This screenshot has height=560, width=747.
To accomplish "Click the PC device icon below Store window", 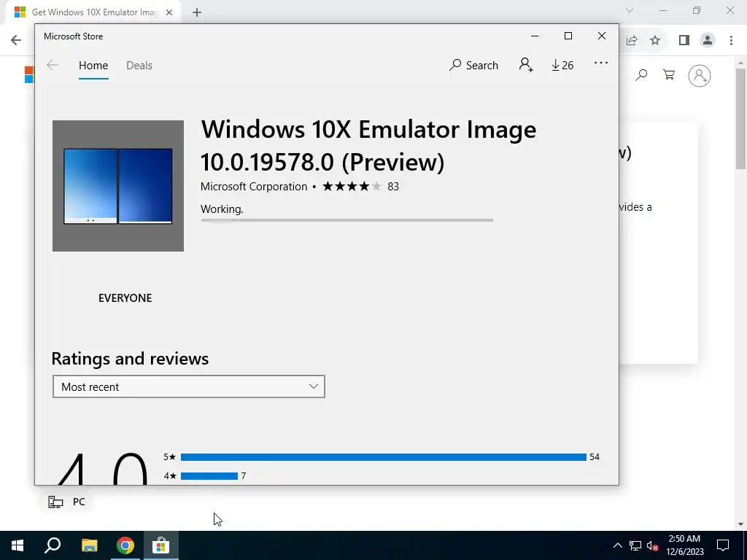I will click(55, 502).
